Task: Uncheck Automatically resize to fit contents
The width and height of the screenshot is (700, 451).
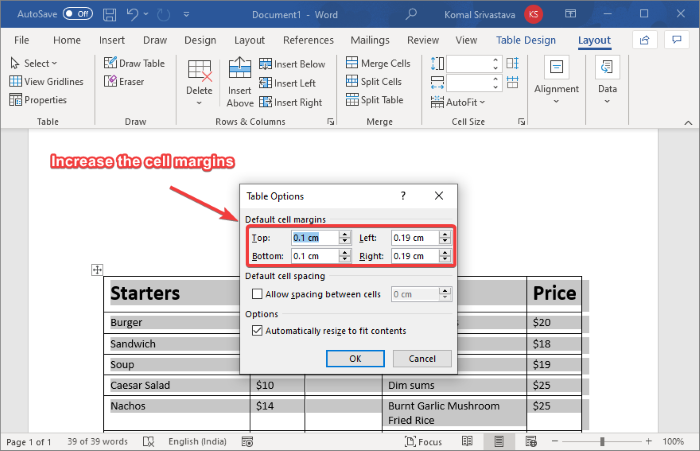Action: click(x=257, y=330)
